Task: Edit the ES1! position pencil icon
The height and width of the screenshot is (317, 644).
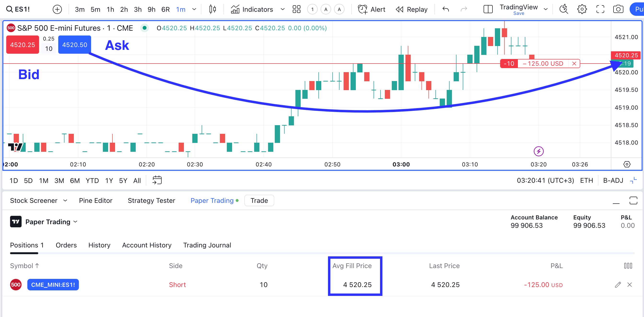Action: pos(618,284)
